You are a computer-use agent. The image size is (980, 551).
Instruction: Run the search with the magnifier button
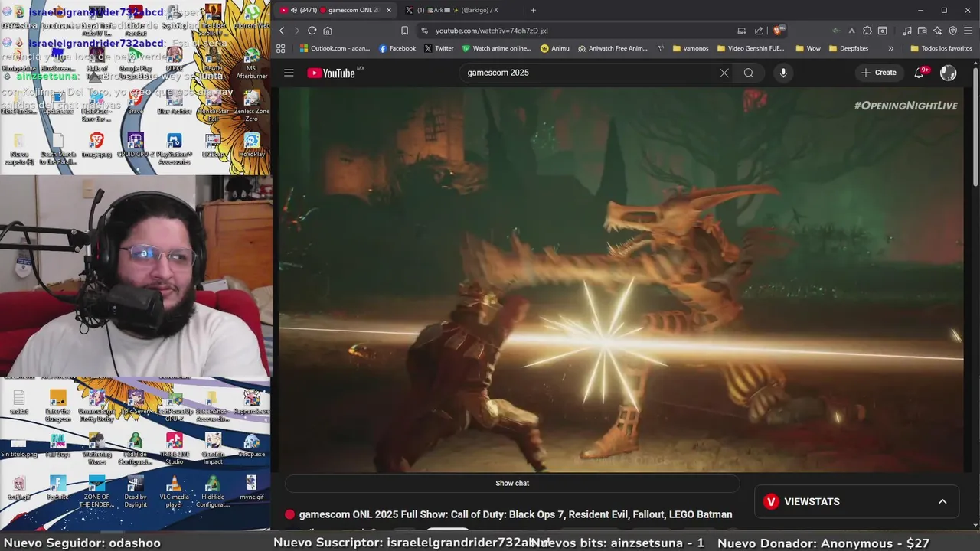tap(749, 73)
